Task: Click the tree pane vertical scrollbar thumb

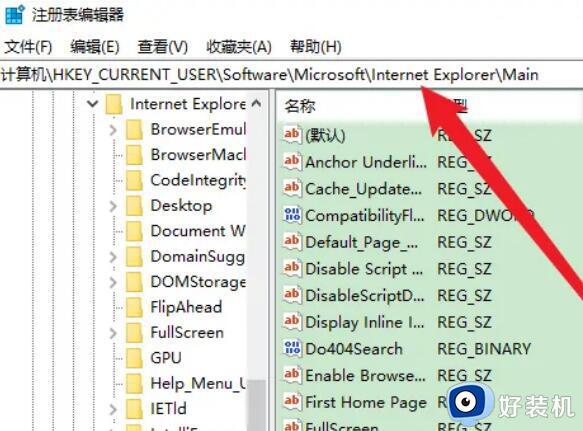Action: point(257,405)
